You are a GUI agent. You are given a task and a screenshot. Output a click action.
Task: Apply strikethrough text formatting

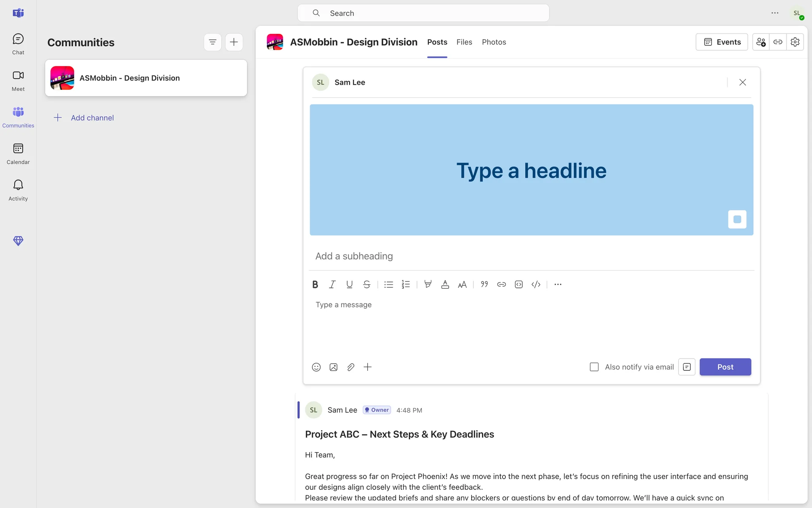(x=367, y=284)
